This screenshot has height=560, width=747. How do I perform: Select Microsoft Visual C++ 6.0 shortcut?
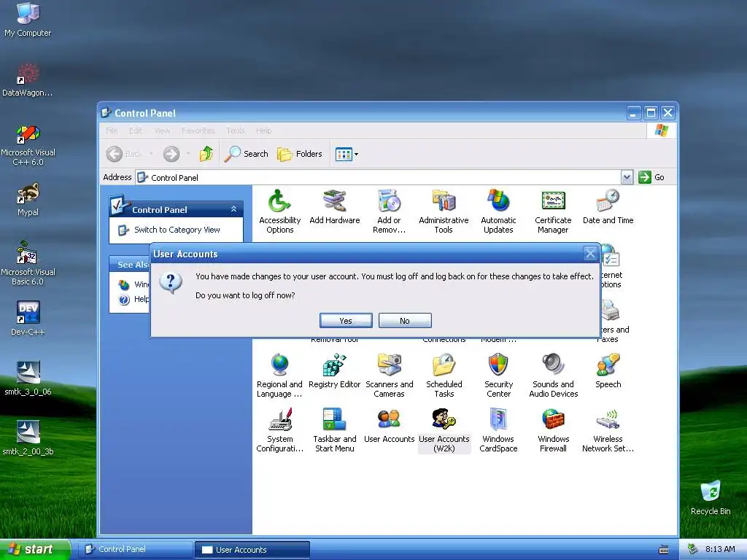[28, 146]
